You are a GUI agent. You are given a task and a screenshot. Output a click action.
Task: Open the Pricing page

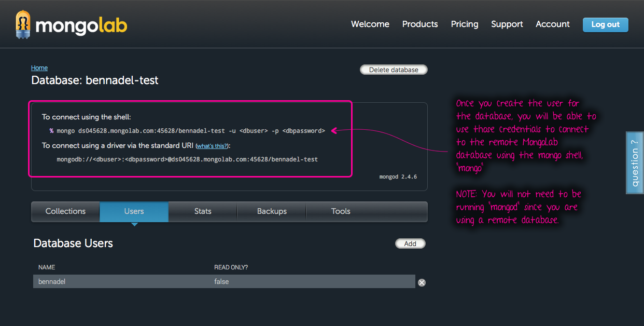[x=465, y=24]
